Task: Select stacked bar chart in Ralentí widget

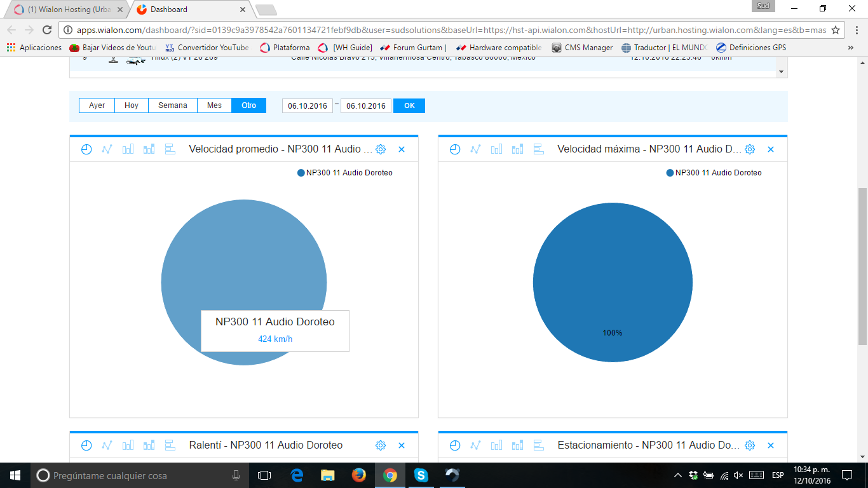Action: point(149,445)
